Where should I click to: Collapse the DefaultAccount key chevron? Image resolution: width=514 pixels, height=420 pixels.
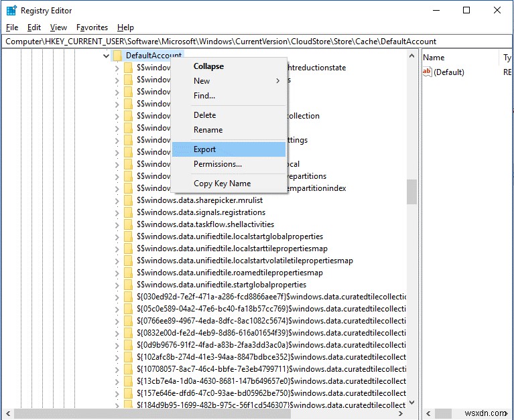pos(106,56)
